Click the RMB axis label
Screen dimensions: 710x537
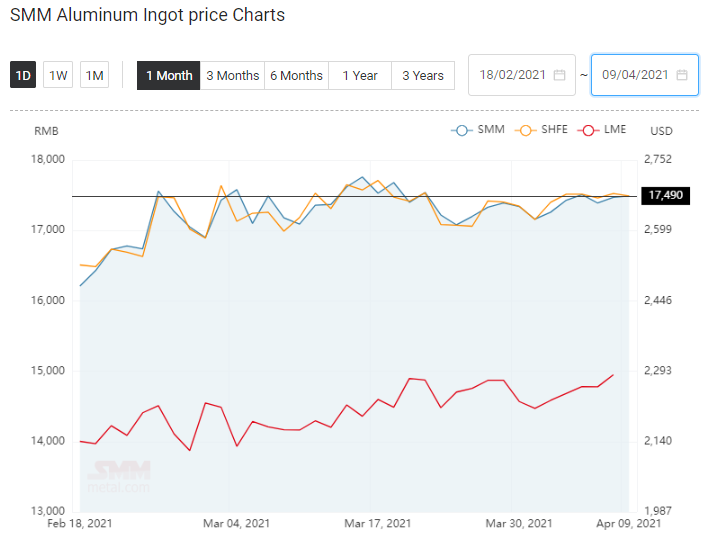click(x=46, y=131)
